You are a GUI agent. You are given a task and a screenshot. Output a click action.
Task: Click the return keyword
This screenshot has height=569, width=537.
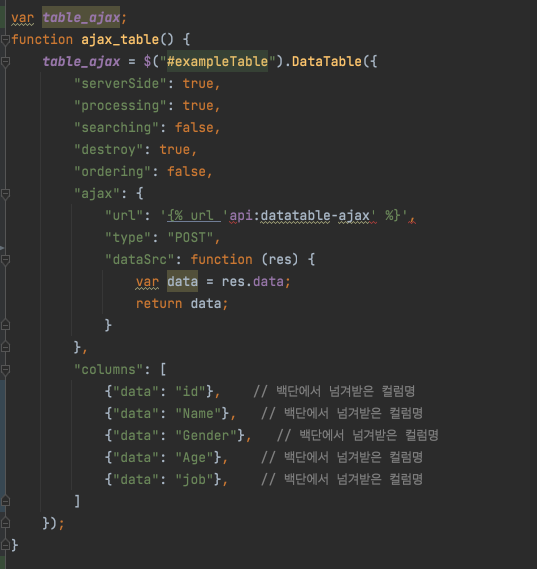pos(159,303)
